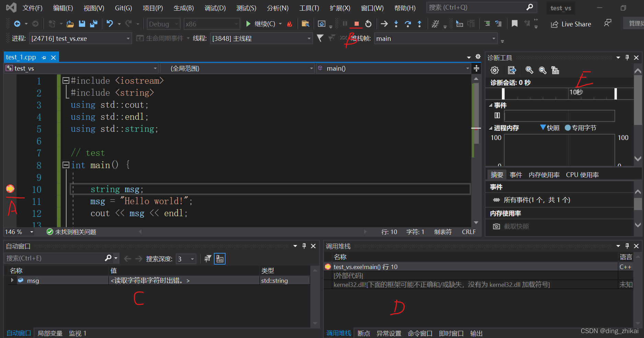Open 所有事件(1 个, 共 1 个) link
The width and height of the screenshot is (644, 338).
pyautogui.click(x=537, y=200)
